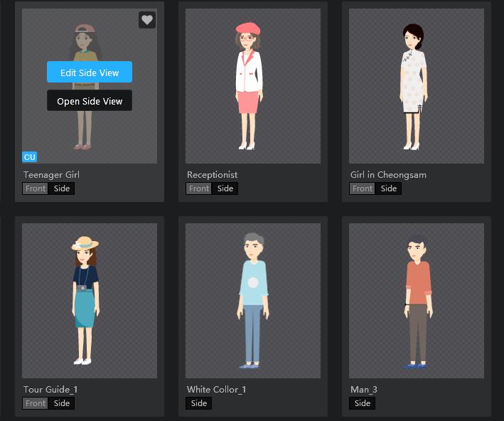Select the Man_3 character thumbnail
This screenshot has width=504, height=421.
pos(417,301)
